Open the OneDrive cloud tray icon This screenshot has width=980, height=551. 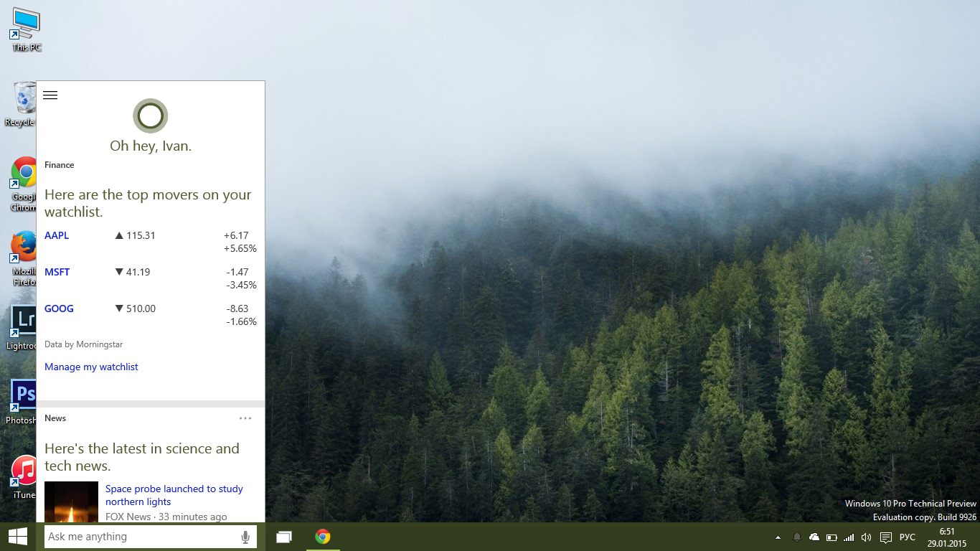[814, 537]
